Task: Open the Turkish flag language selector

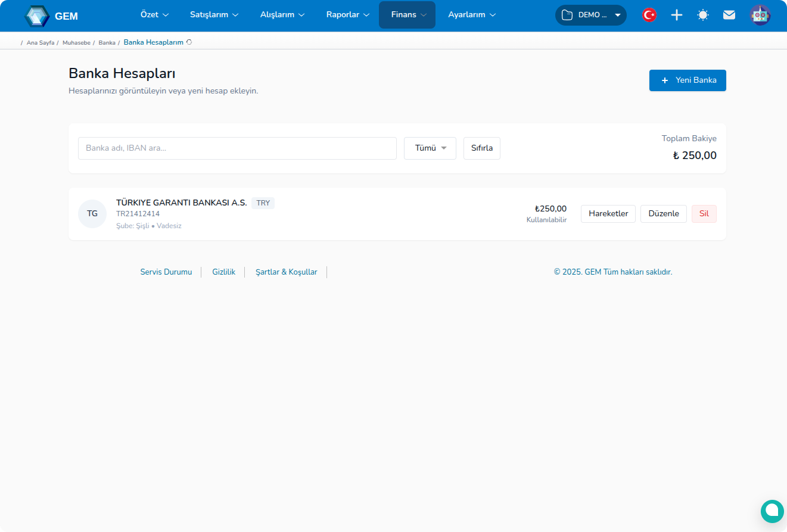Action: (x=649, y=15)
